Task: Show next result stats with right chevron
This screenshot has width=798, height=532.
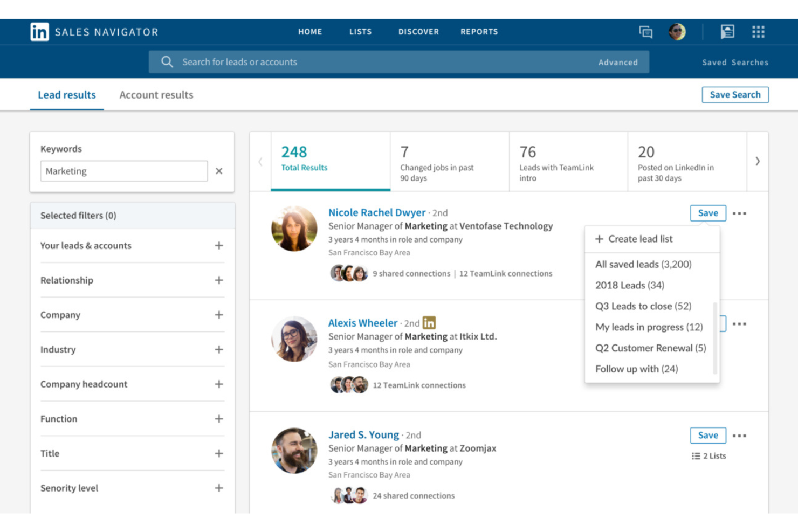Action: tap(758, 161)
